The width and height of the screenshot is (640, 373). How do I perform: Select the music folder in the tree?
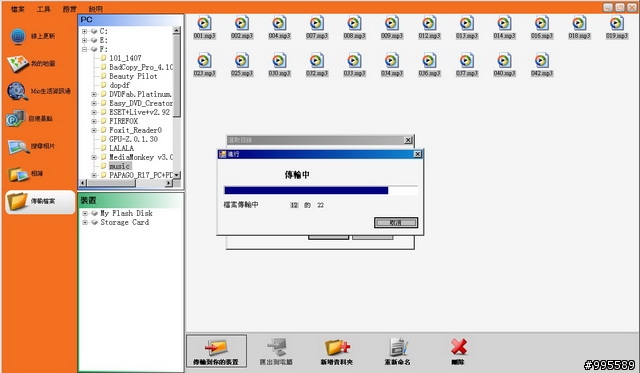(120, 166)
